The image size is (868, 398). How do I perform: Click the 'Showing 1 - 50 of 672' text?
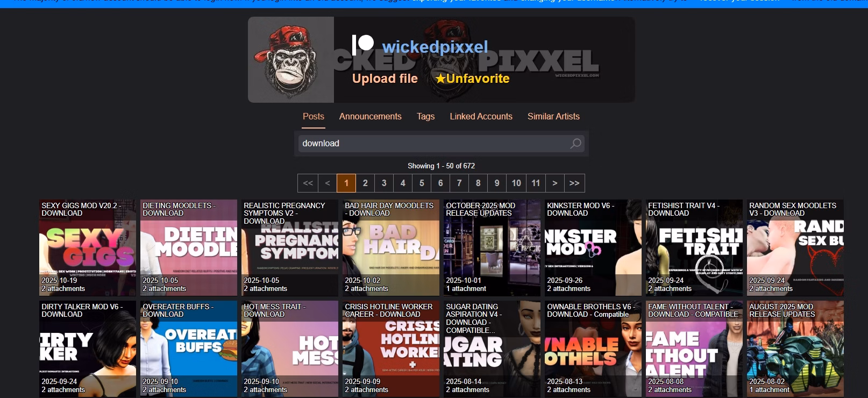(x=441, y=166)
